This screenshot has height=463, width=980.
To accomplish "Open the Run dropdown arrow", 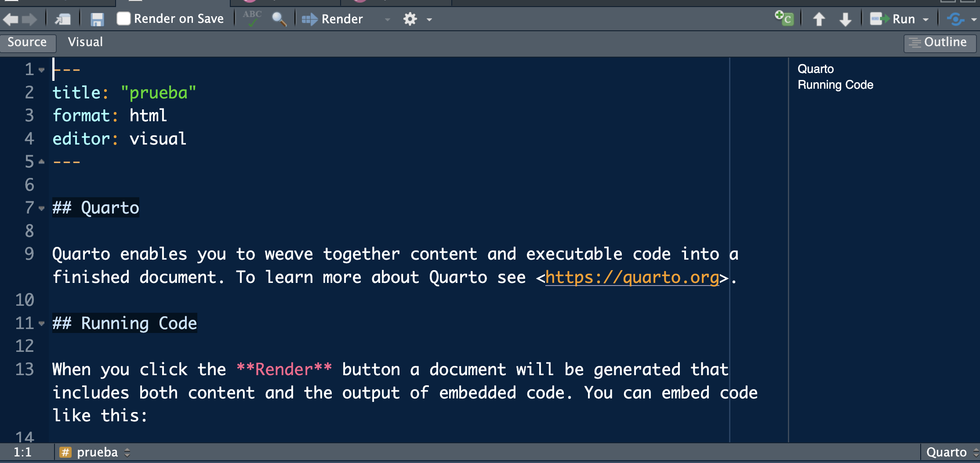I will coord(926,19).
